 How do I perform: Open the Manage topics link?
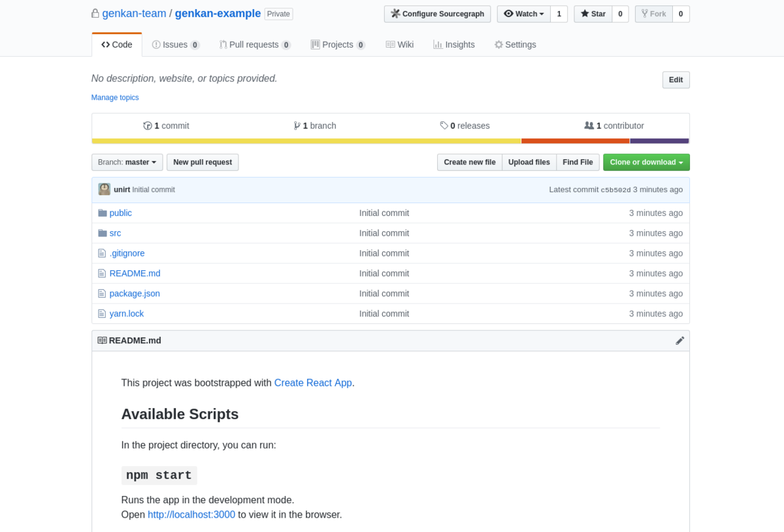coord(115,97)
